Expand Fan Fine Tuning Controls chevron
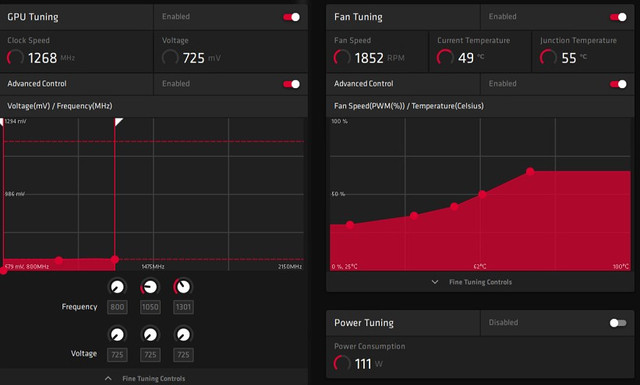 (435, 282)
